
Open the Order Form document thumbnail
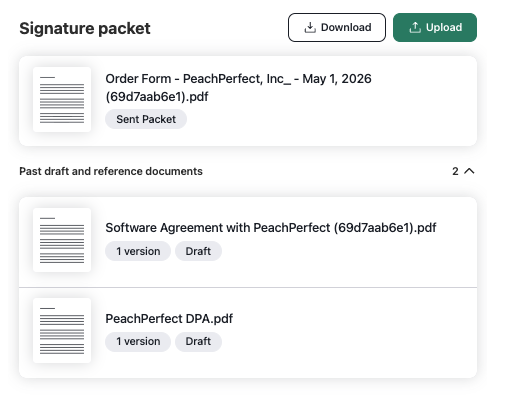point(62,99)
